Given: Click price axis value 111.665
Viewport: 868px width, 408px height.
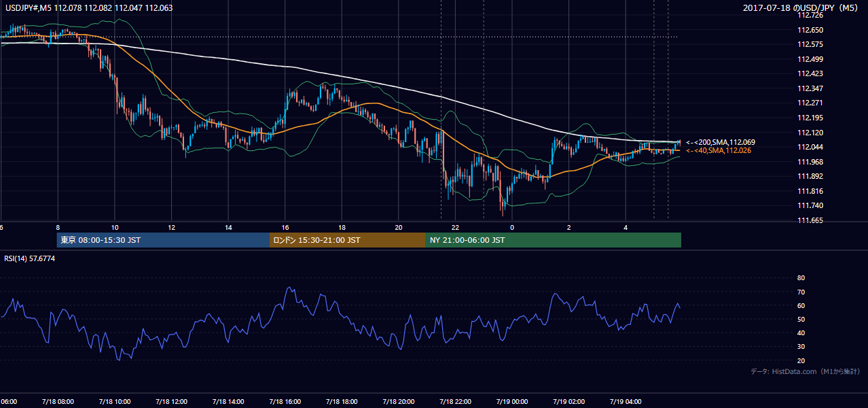Looking at the screenshot, I should coord(810,220).
